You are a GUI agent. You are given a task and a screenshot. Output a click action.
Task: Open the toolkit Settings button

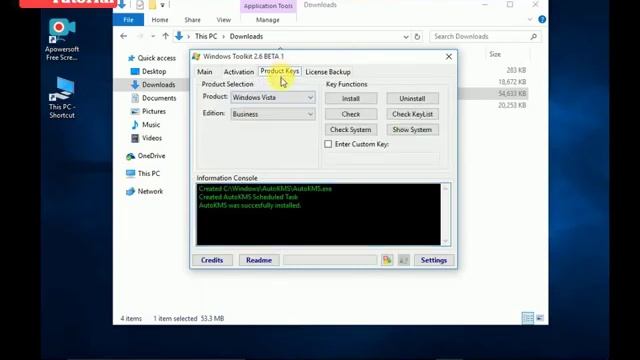coord(434,260)
